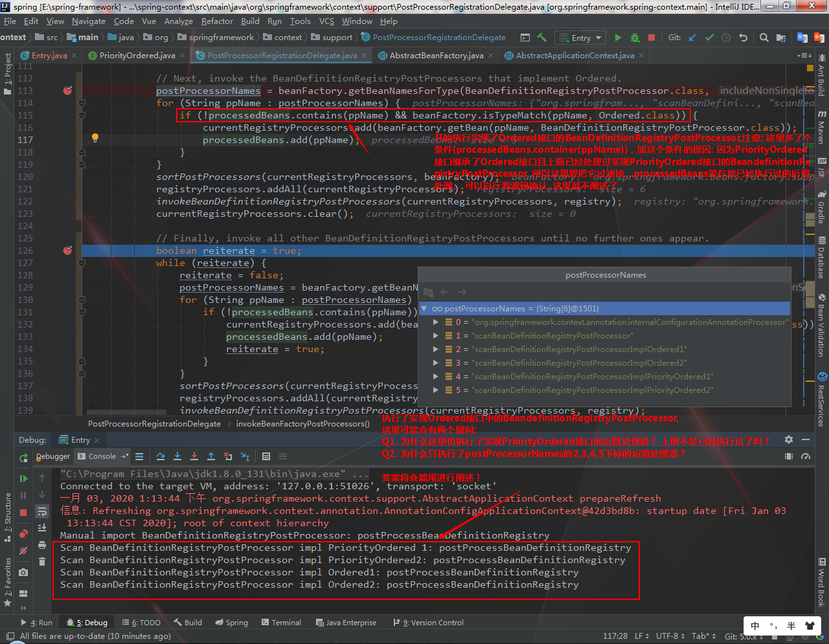Open the Entry run configuration dropdown
This screenshot has height=644, width=829.
[580, 38]
